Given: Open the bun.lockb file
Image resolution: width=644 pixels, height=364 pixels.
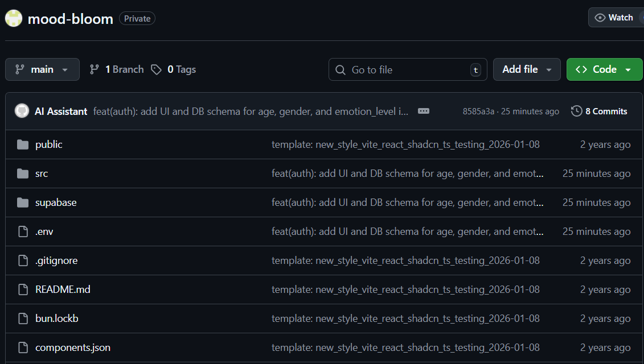Looking at the screenshot, I should 57,318.
